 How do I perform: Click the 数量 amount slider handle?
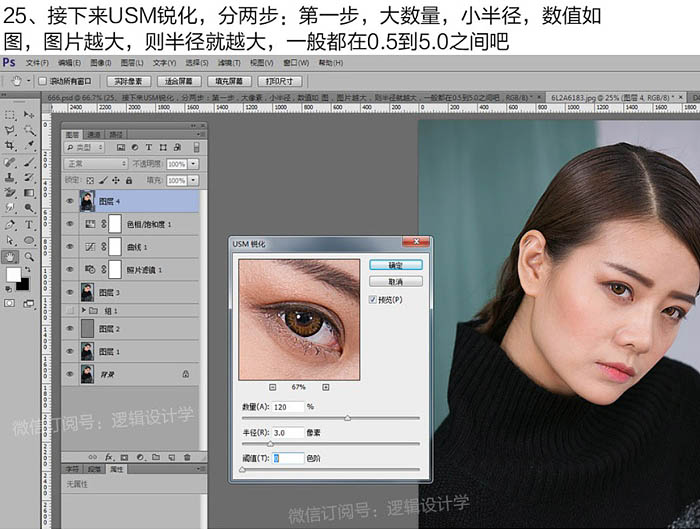pyautogui.click(x=347, y=418)
